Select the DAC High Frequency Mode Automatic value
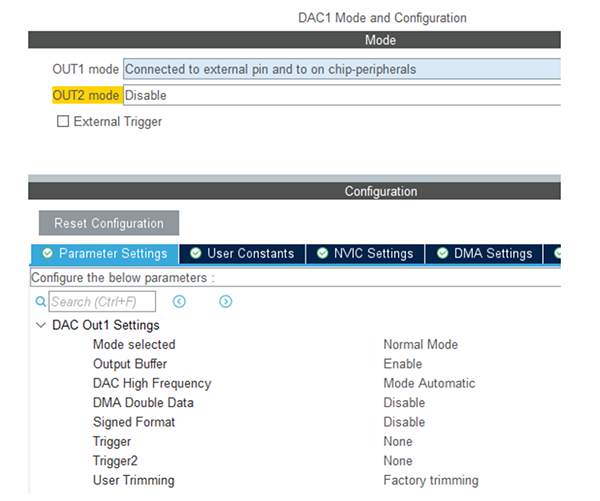The image size is (600, 501). tap(429, 383)
